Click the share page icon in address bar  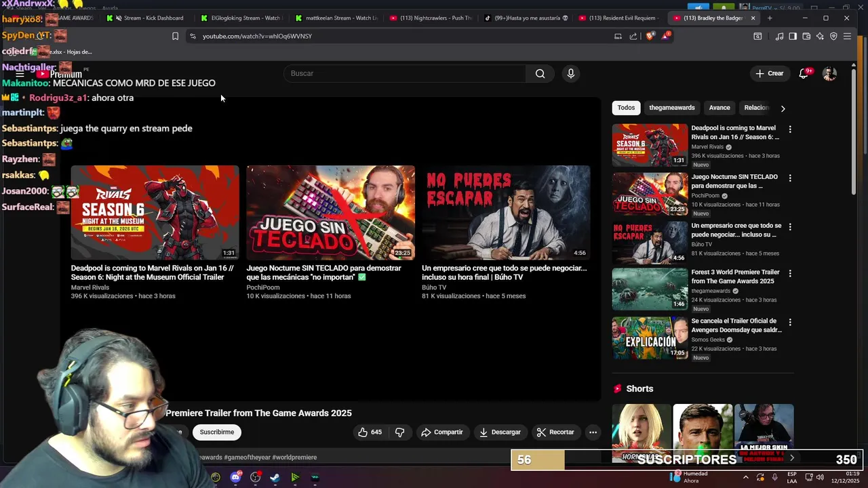tap(633, 36)
